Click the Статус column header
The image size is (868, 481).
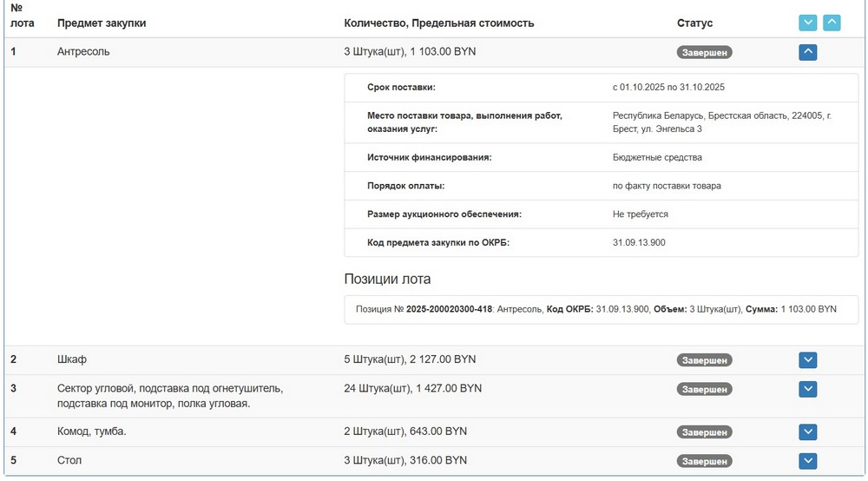click(694, 23)
